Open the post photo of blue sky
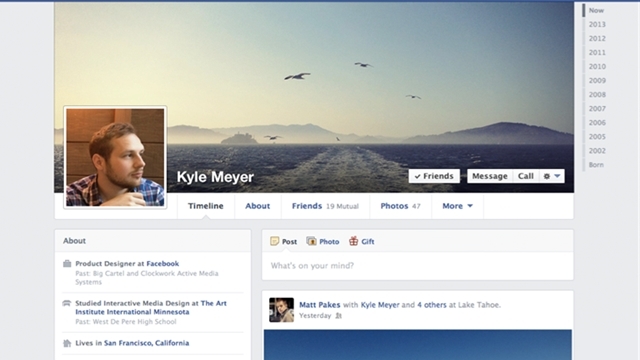This screenshot has height=360, width=640. [418, 345]
